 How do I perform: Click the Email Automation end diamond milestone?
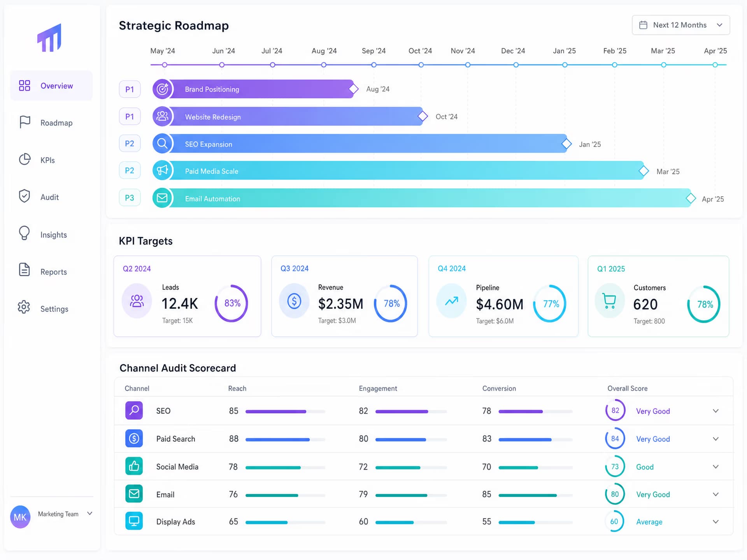(x=691, y=198)
